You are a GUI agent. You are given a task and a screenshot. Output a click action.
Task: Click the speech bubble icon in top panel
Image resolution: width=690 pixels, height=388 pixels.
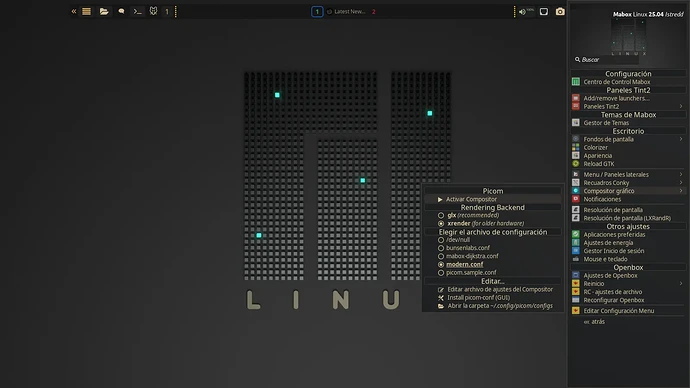[121, 11]
